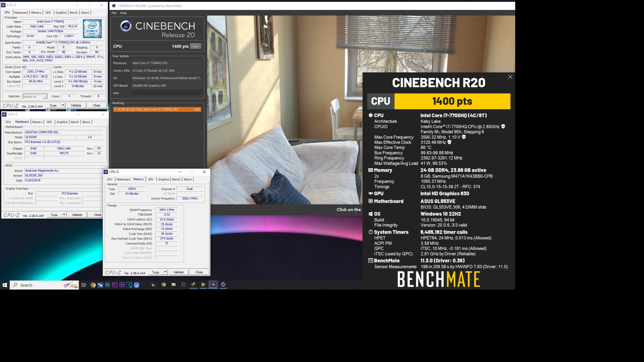Switch to SPD tab in CPU-Z Memory window

tap(151, 179)
